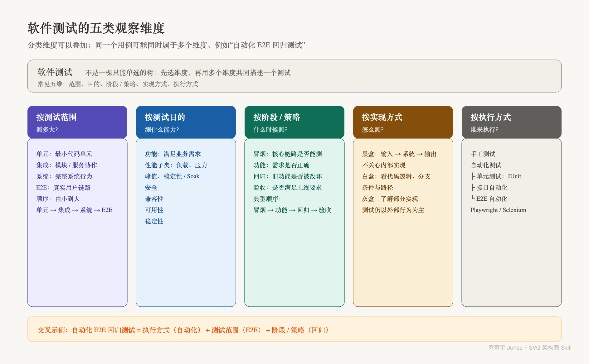
Task: Click 单元 → 集成 → 系统 → E2E sequence
Action: (x=74, y=210)
